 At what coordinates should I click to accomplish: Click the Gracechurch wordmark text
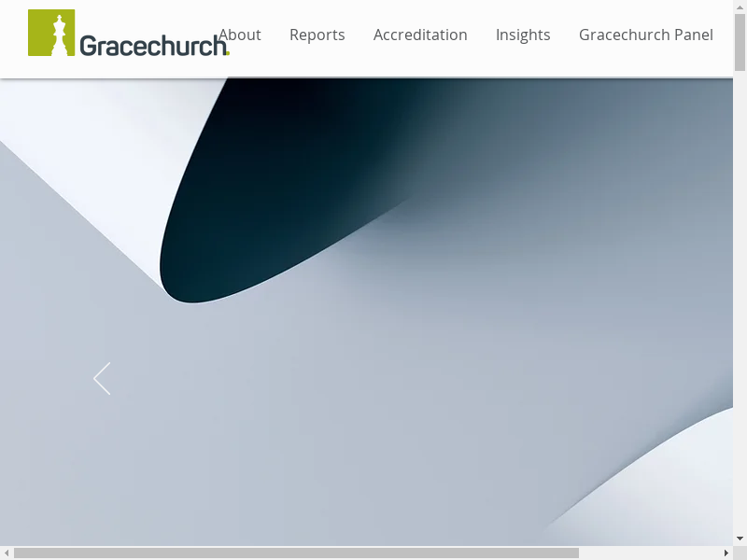coord(152,46)
